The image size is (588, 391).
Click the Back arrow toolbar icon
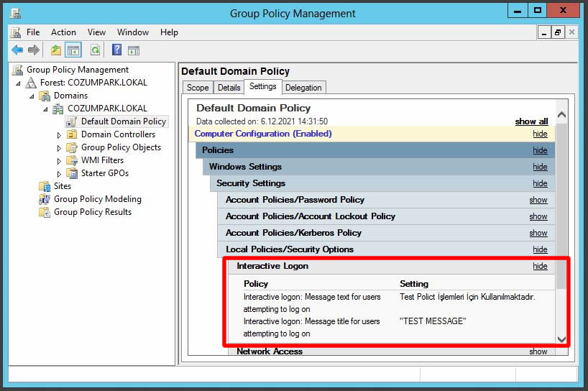[x=17, y=50]
